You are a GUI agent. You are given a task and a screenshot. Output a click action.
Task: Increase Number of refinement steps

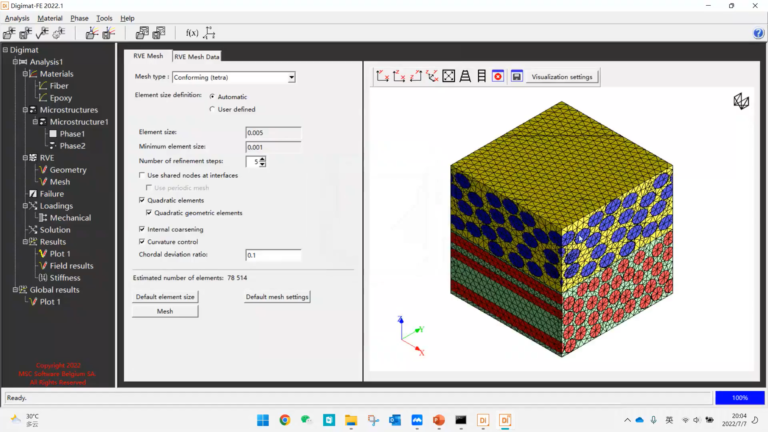[263, 159]
